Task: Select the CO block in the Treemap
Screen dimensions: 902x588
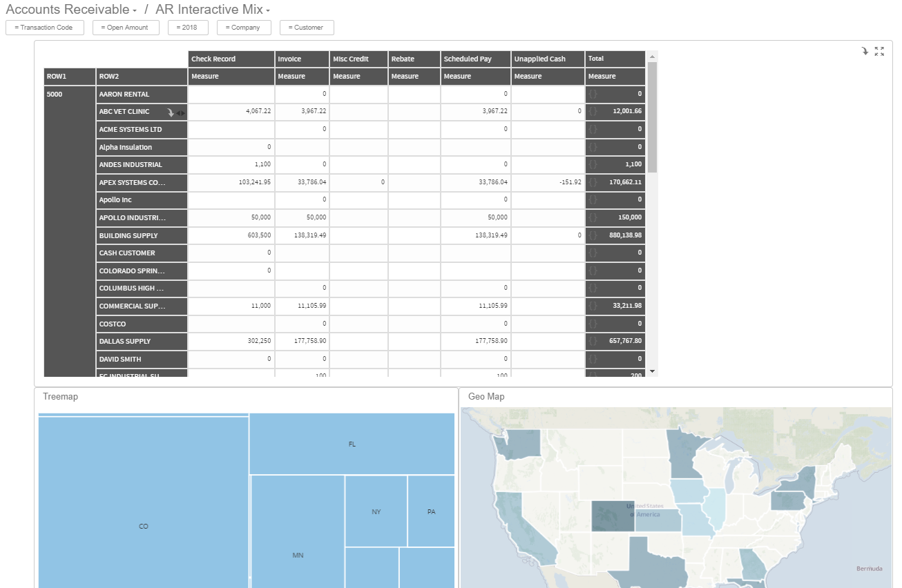Action: (143, 526)
